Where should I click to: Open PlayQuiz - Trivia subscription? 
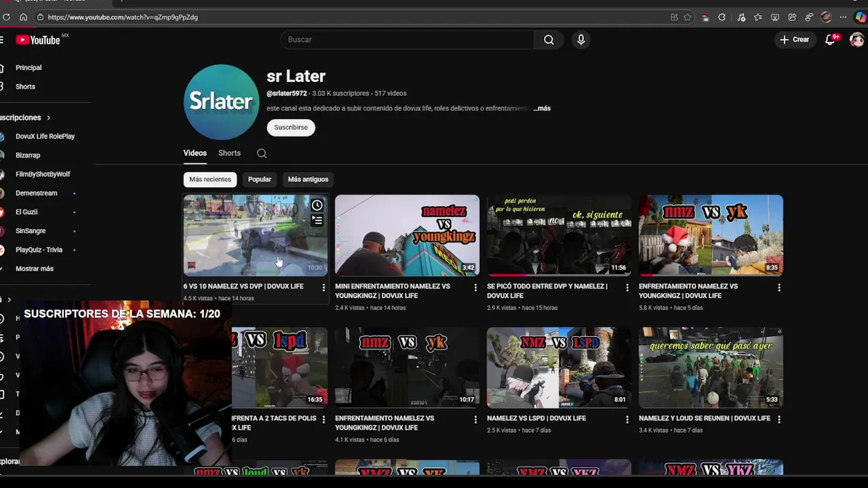[39, 250]
